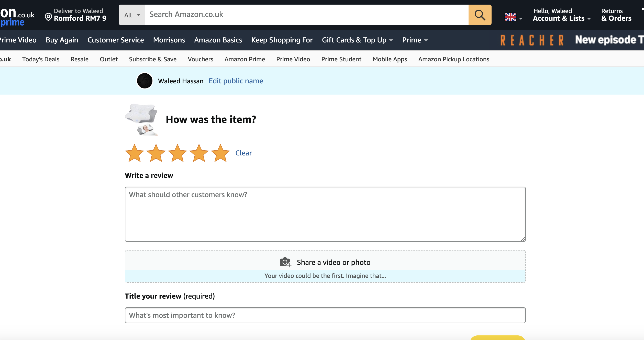Expand the Account & Lists menu
644x340 pixels.
point(562,18)
